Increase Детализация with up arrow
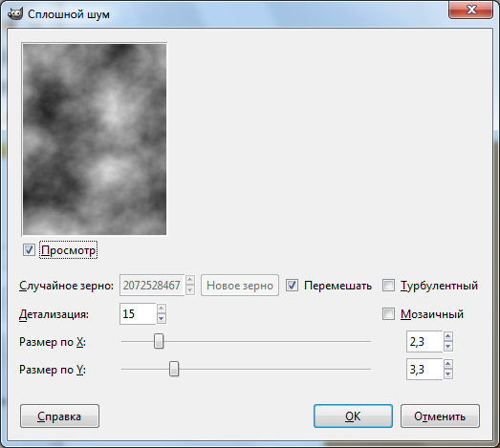Screen dimensions: 500x448 (x=162, y=309)
